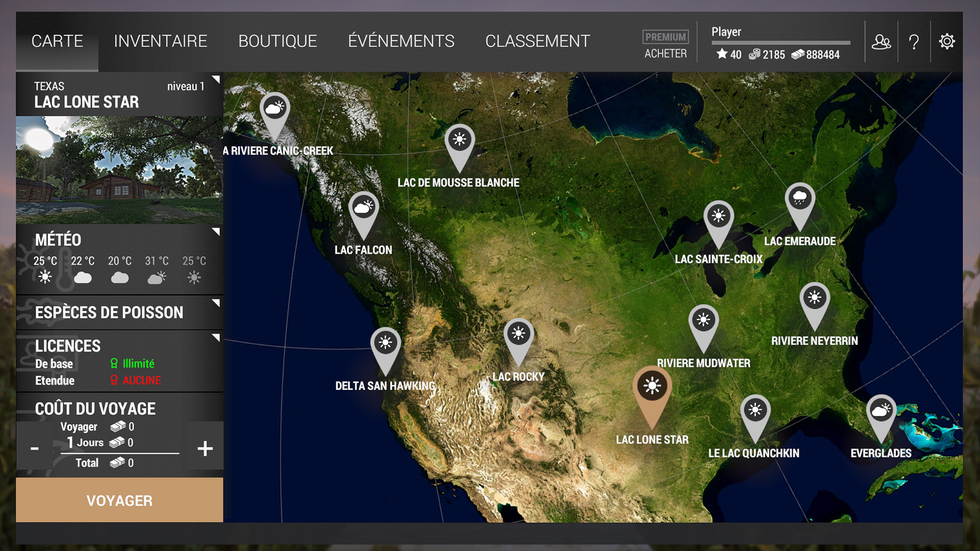Select the 31 °C partly cloudy forecast
980x551 pixels.
pyautogui.click(x=157, y=269)
